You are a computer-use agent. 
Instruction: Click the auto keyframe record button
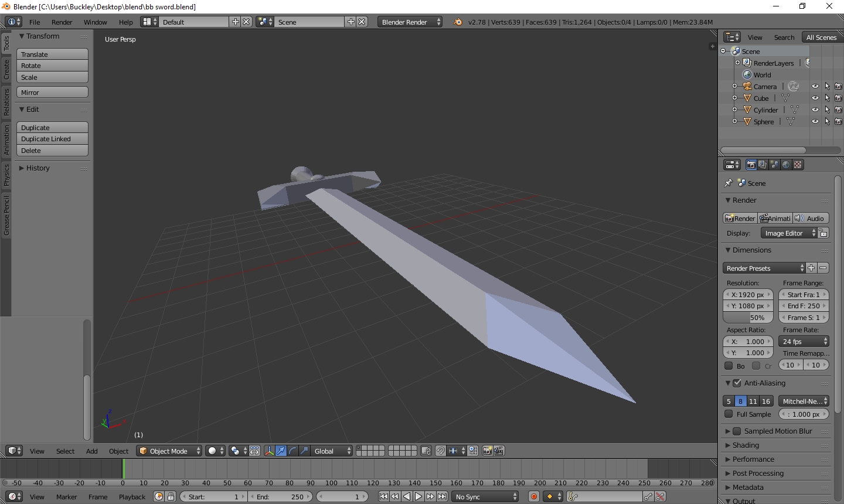[x=534, y=496]
